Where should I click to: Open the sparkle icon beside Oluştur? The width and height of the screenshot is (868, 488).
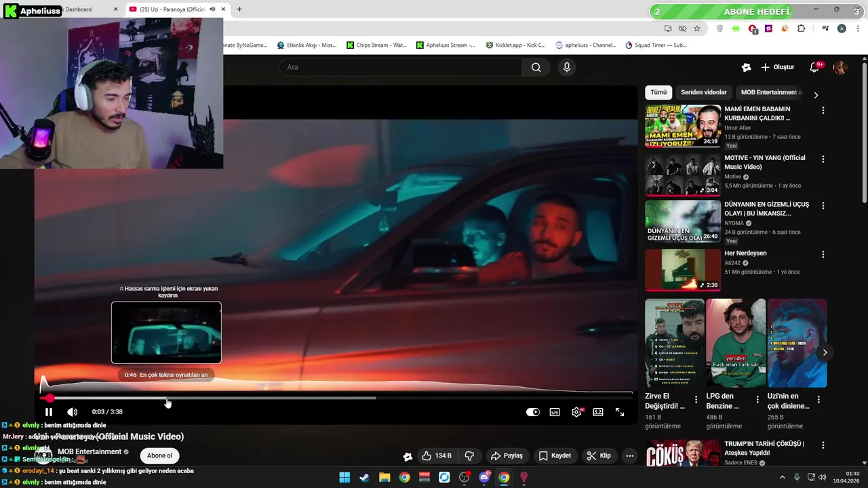(x=747, y=67)
